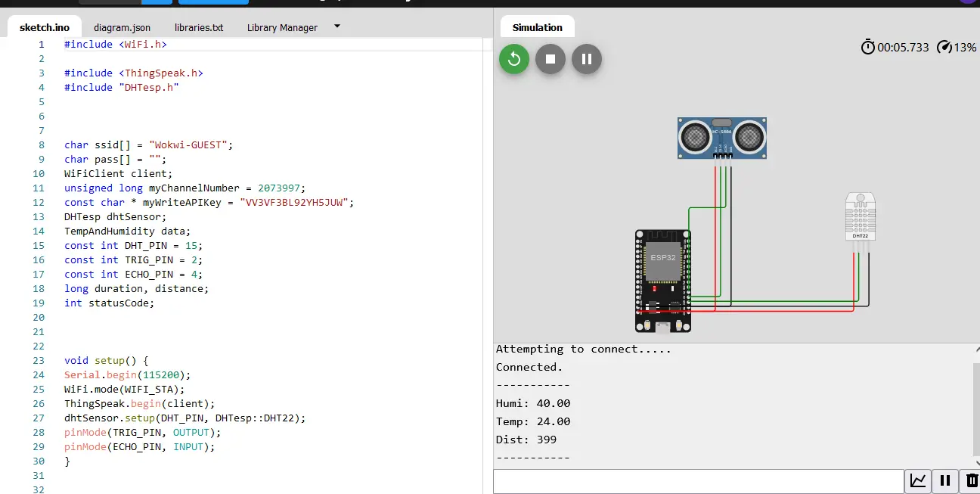Click the simulation time 00:05.733
Screen dimensions: 980x494
point(903,47)
